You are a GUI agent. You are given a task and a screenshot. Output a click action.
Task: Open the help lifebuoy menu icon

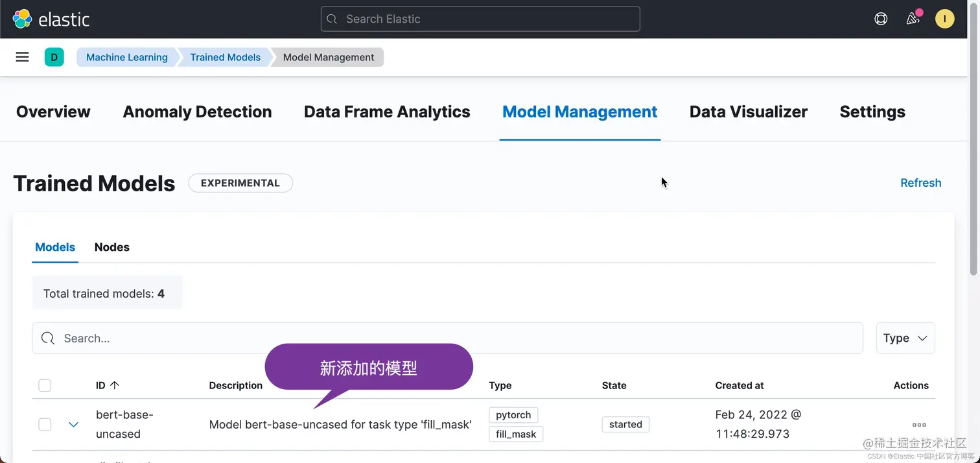[x=881, y=19]
